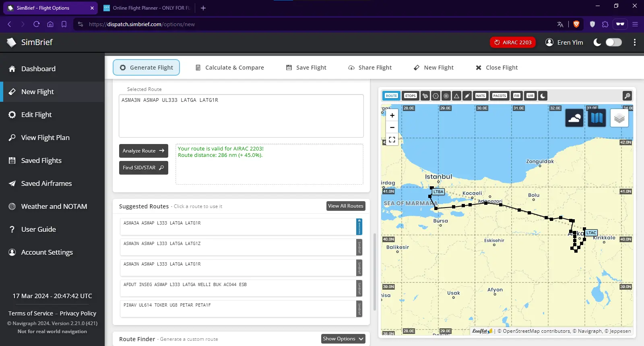Toggle the NATS tracks overlay

pyautogui.click(x=481, y=96)
